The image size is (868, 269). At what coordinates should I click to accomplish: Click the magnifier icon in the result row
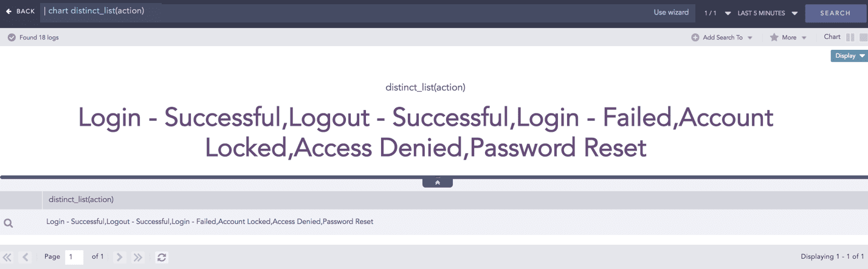tap(9, 223)
